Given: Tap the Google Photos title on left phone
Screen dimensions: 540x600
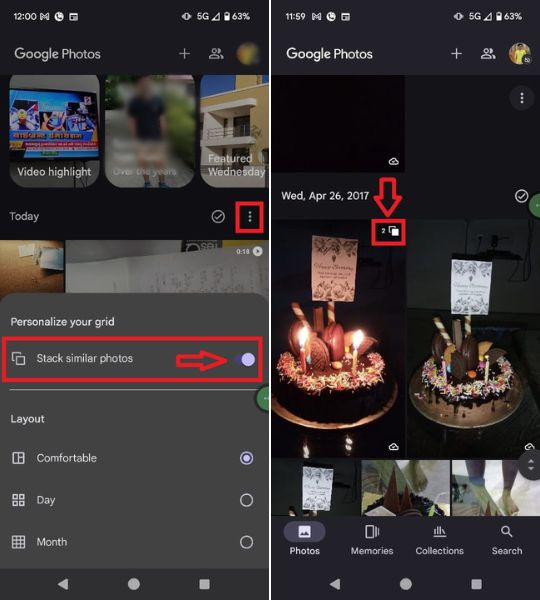Looking at the screenshot, I should (x=57, y=54).
